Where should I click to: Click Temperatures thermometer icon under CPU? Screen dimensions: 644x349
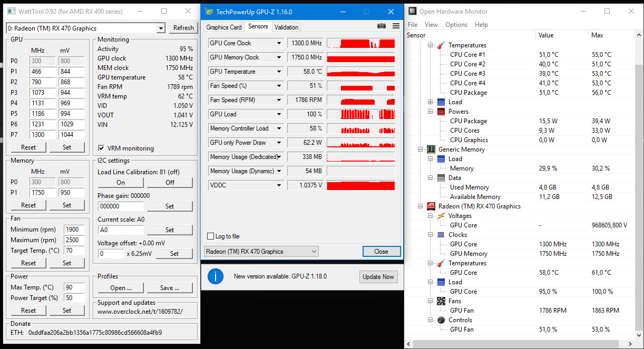click(441, 45)
